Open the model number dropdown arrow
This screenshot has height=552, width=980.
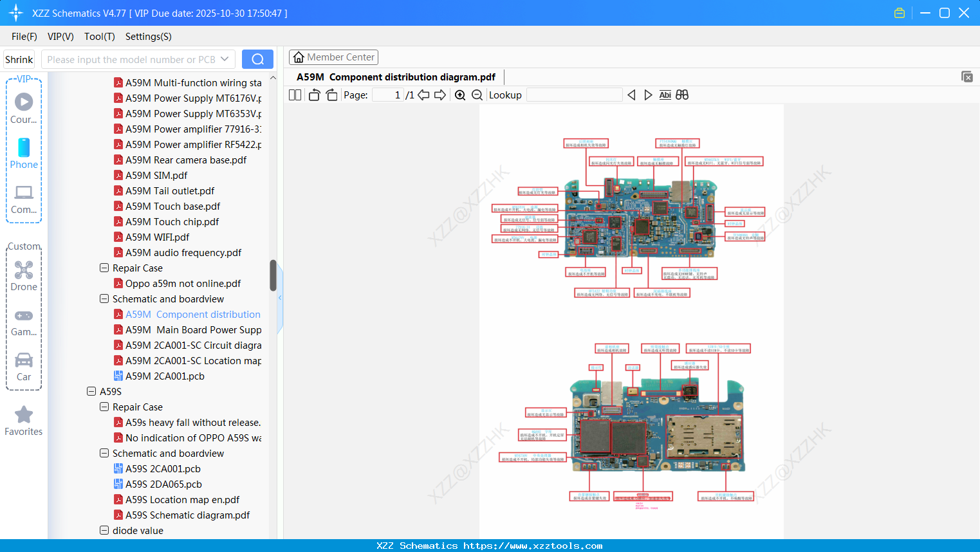225,59
